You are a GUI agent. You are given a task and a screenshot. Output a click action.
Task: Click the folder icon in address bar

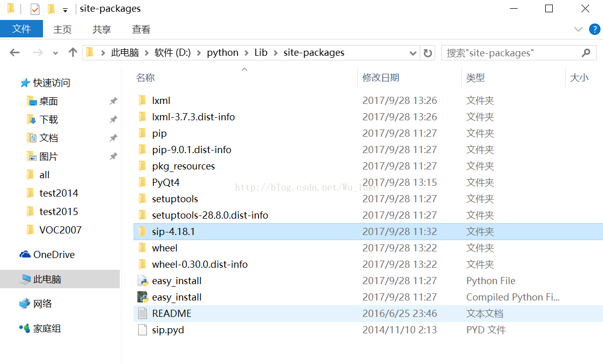pyautogui.click(x=90, y=52)
